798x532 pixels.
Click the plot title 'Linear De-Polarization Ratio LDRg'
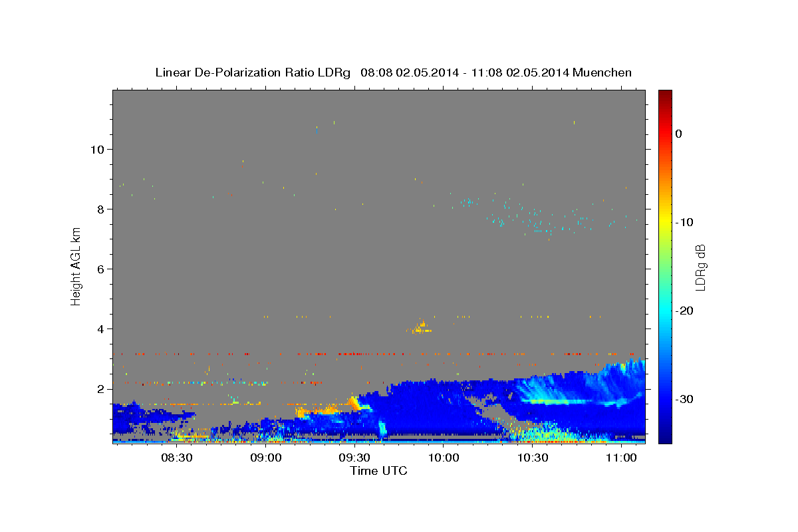(253, 72)
